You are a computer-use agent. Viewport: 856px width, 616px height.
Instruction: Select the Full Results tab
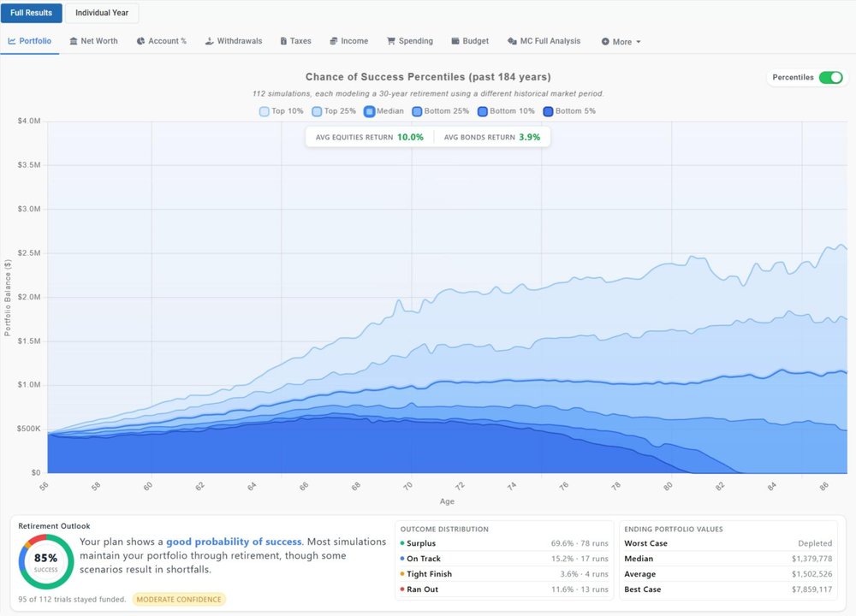[x=32, y=13]
